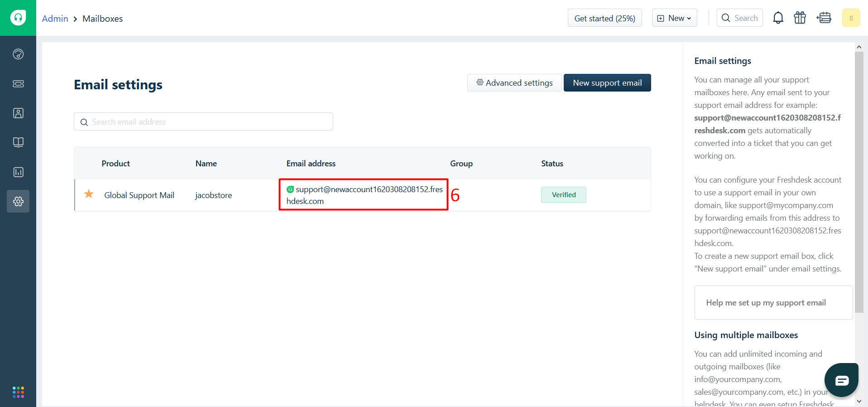
Task: Open the Reports analytics icon
Action: (x=18, y=172)
